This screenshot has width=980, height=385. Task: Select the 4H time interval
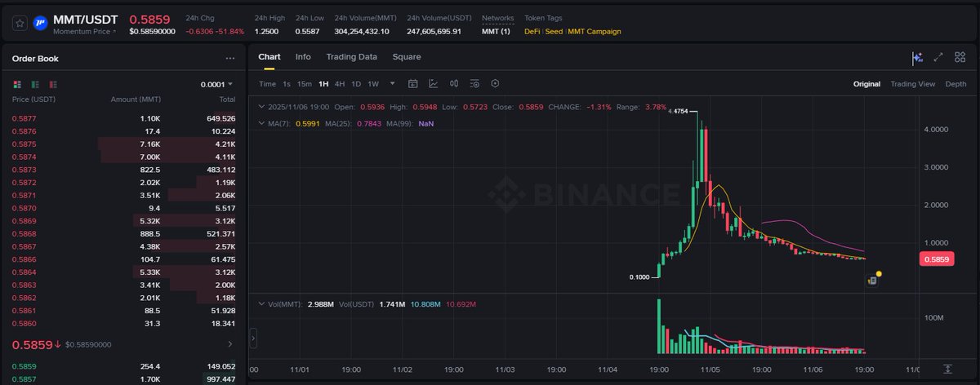click(339, 84)
